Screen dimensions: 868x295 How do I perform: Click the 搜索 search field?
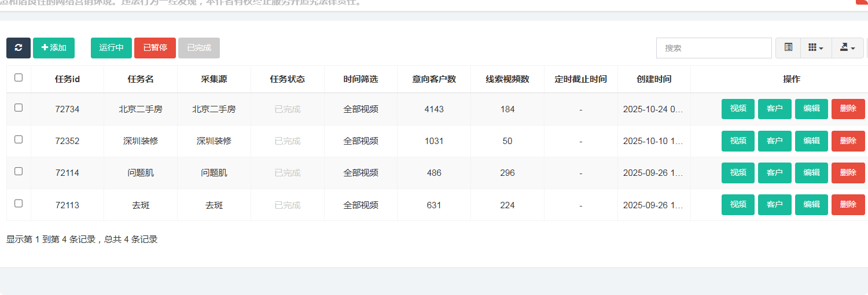714,48
